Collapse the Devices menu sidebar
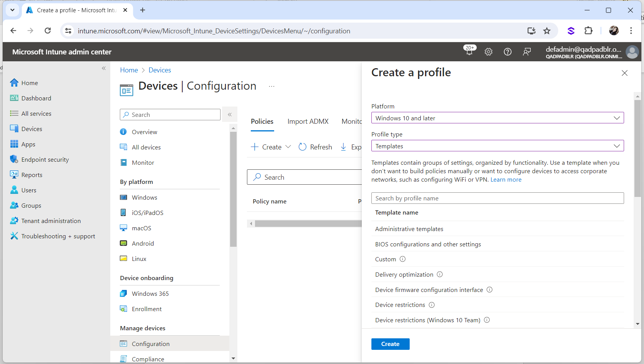644x364 pixels. point(230,114)
